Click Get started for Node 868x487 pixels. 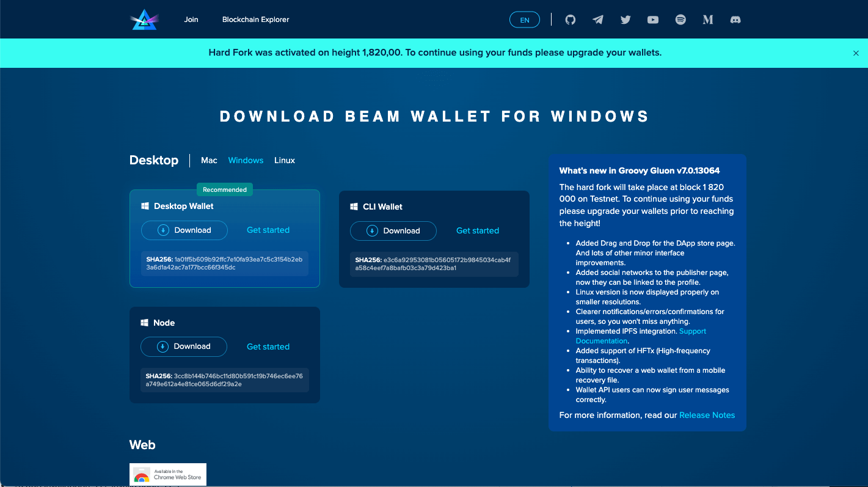(x=268, y=346)
